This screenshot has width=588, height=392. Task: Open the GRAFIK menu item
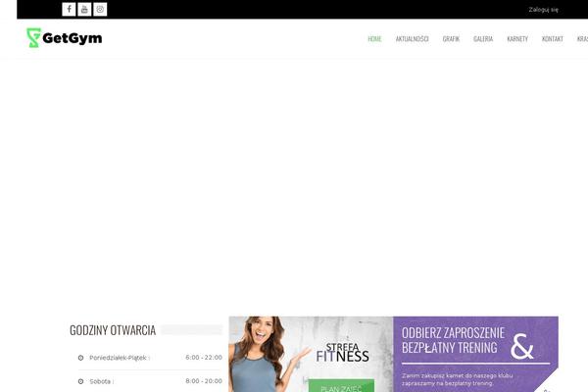coord(451,38)
